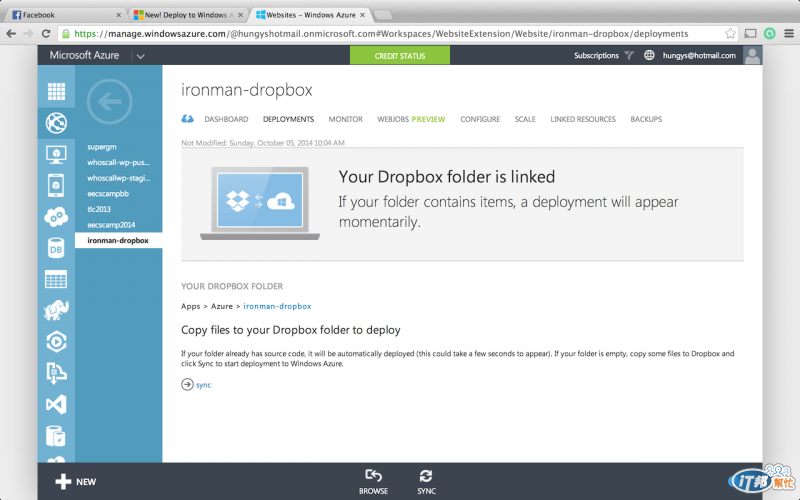The width and height of the screenshot is (800, 500).
Task: Select ironman-dropbox website in list
Action: click(118, 240)
